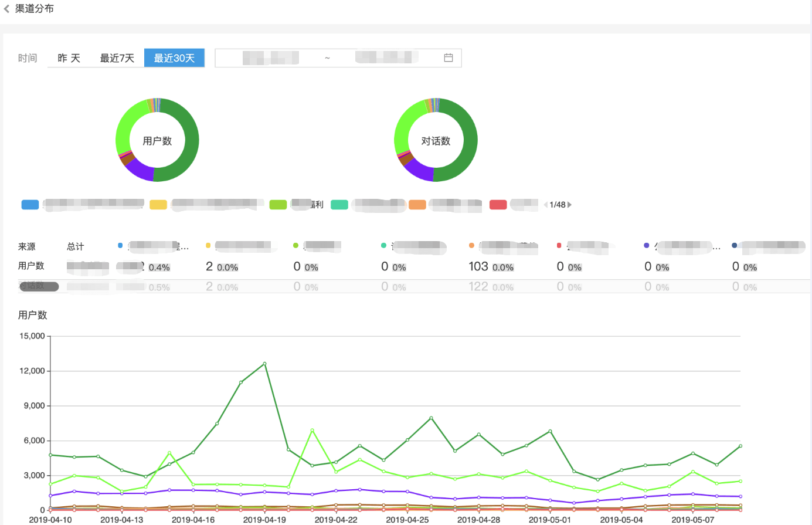
Task: Click the 122 conversation count value
Action: (478, 286)
